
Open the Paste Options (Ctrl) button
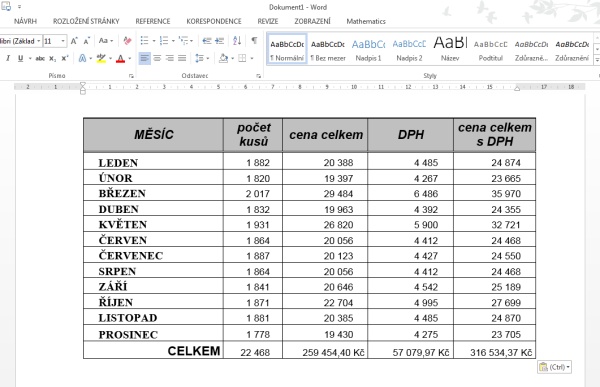pos(554,367)
